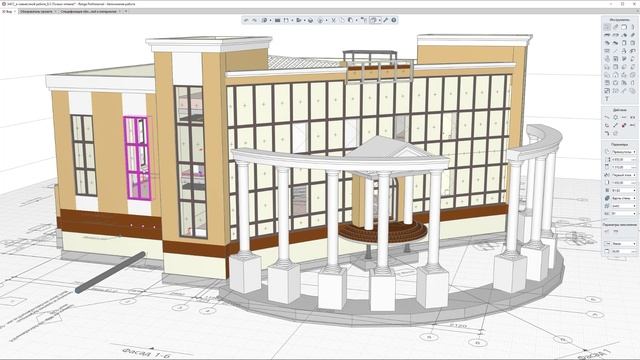Click the 1 110,00 value field in Параметры
This screenshot has width=640, height=360.
(x=624, y=167)
